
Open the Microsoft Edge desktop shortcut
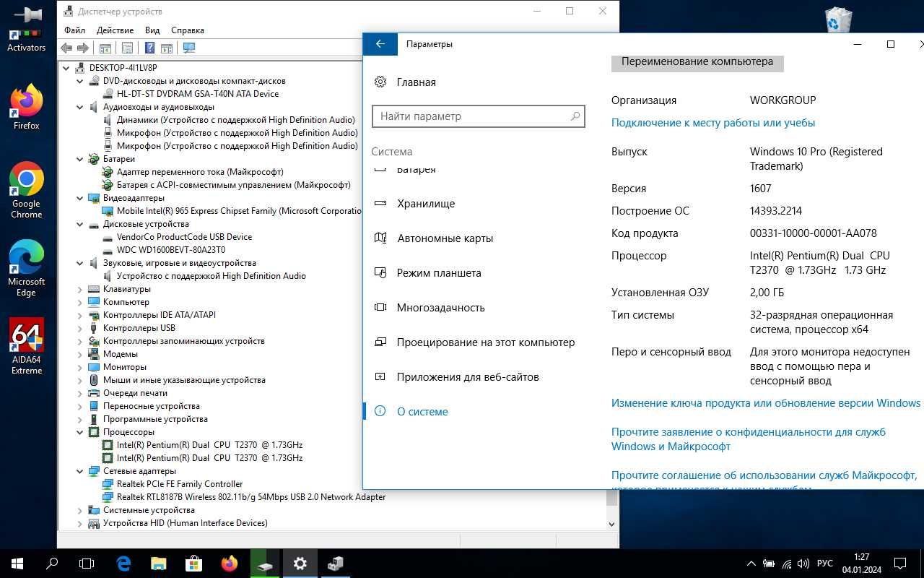pyautogui.click(x=26, y=268)
